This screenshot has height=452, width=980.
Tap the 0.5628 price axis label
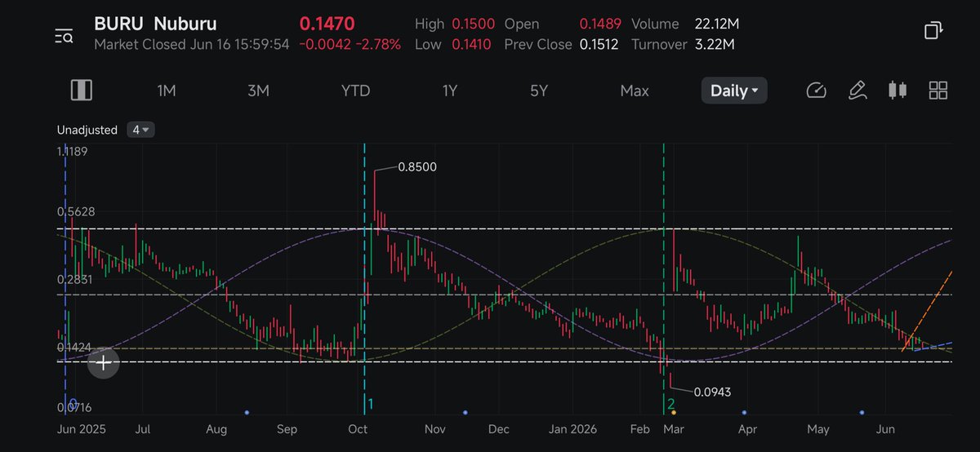click(75, 211)
